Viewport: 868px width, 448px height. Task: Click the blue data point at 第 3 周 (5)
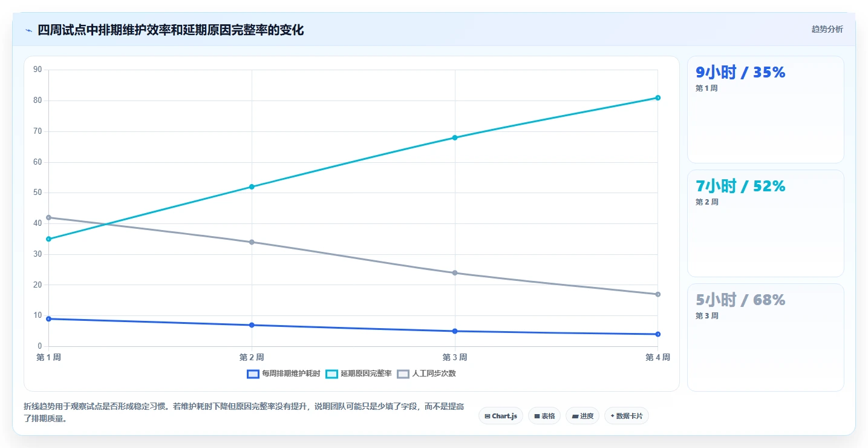(x=455, y=331)
